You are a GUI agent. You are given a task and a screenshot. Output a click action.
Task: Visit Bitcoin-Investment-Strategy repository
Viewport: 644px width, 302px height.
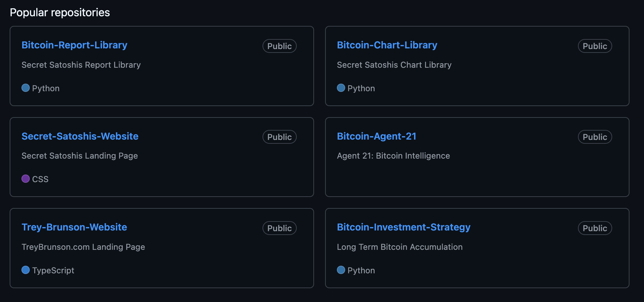404,227
